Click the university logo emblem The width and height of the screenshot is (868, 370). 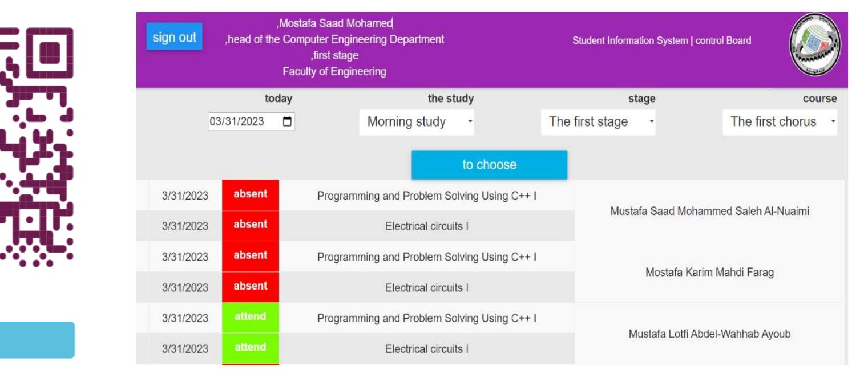[814, 40]
